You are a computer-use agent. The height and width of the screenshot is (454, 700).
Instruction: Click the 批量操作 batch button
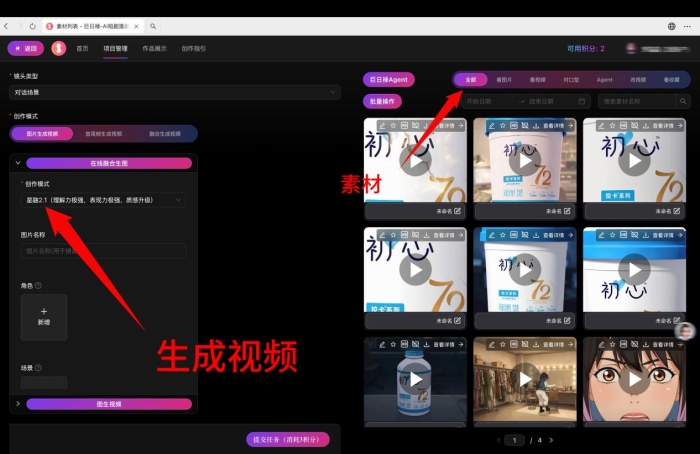click(x=385, y=101)
